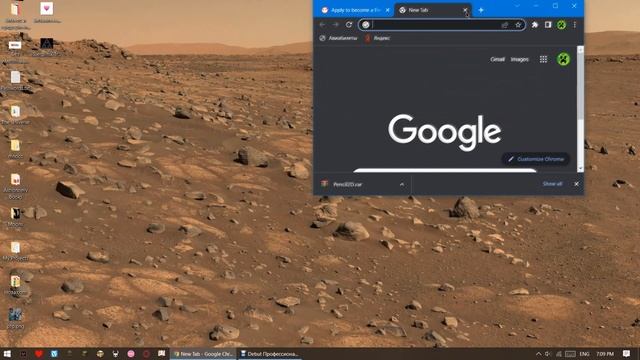Open Chrome profile avatar in toolbar

[561, 25]
